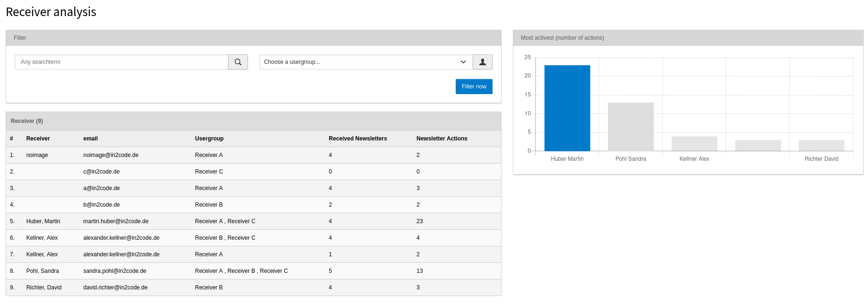Click email c@in2code.de
Viewport: 868px width, 305px height.
pyautogui.click(x=102, y=172)
